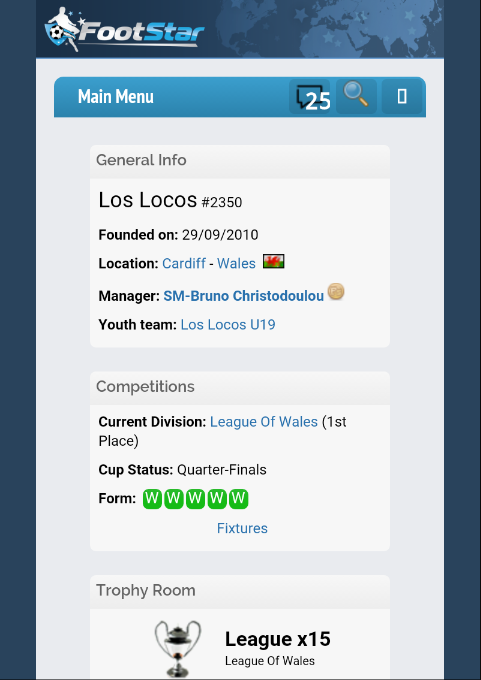Expand the Main Menu

pyautogui.click(x=115, y=96)
